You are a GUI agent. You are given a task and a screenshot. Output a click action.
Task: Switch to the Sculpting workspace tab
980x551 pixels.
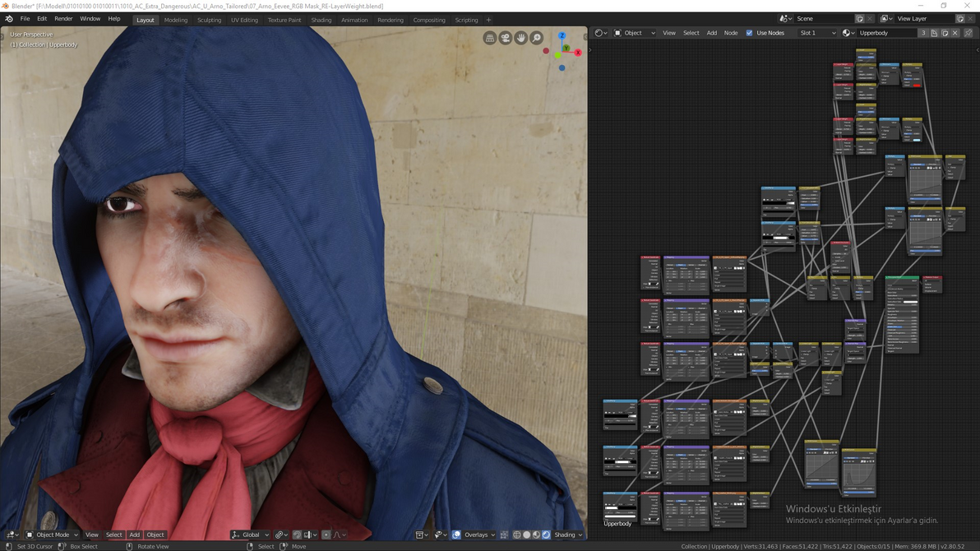click(210, 20)
